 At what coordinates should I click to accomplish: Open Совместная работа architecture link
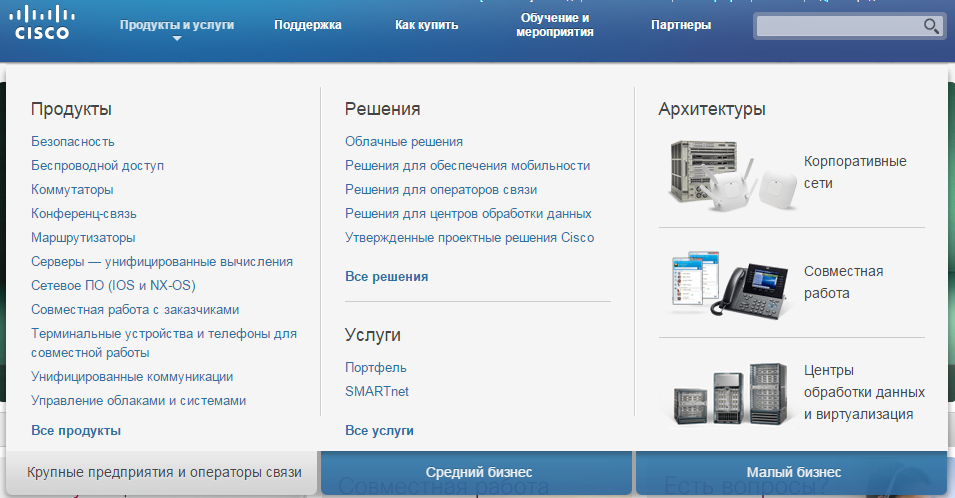(x=844, y=282)
